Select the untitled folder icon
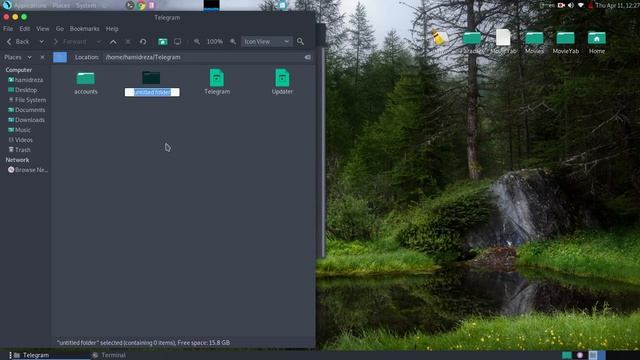Screen dimensions: 640x360 click(151, 78)
